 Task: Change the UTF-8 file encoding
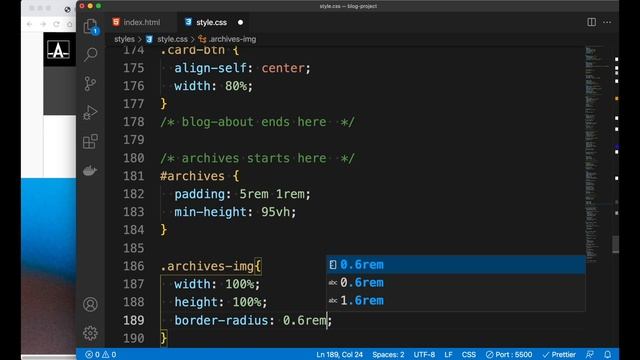[x=424, y=354]
